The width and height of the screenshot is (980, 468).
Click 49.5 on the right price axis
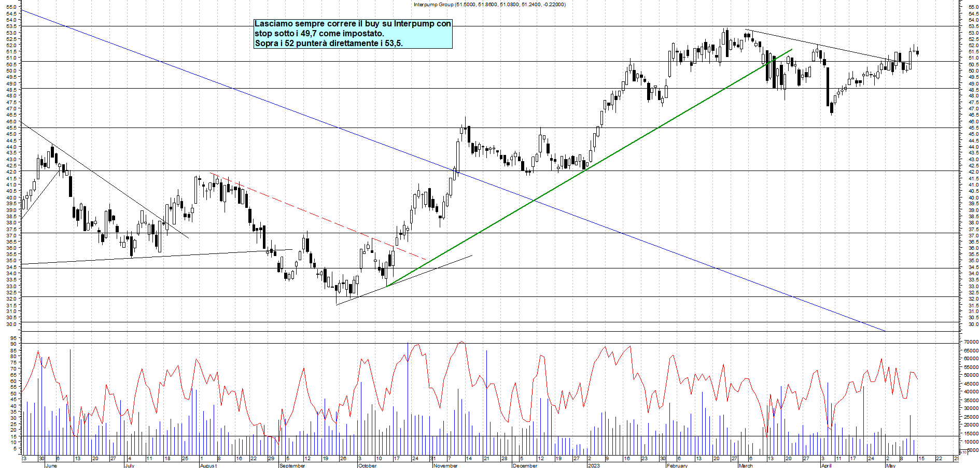coord(973,77)
